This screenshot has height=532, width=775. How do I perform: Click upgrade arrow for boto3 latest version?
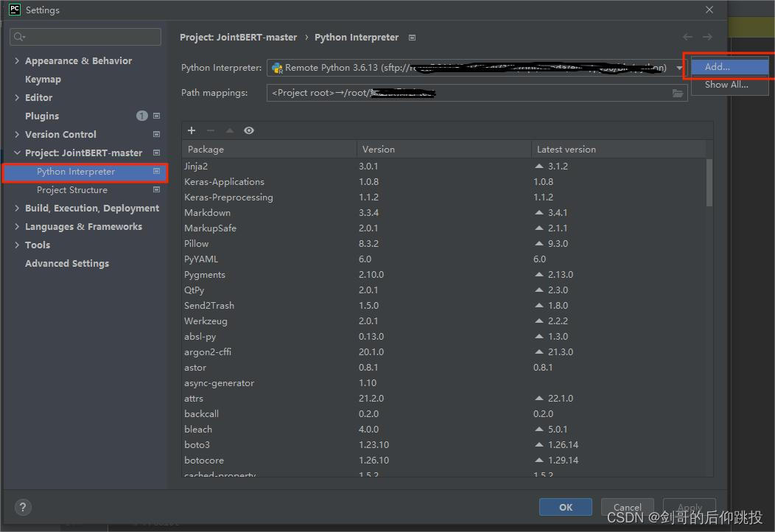click(x=539, y=444)
